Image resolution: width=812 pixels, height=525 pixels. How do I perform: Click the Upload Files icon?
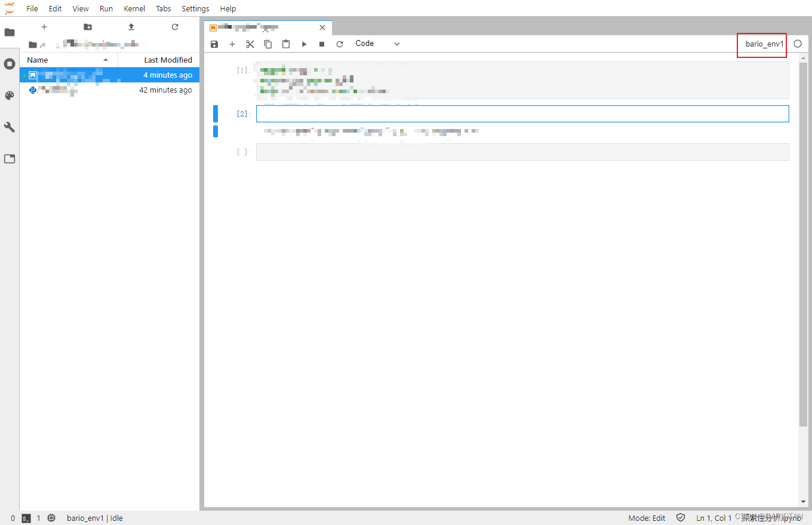(131, 27)
